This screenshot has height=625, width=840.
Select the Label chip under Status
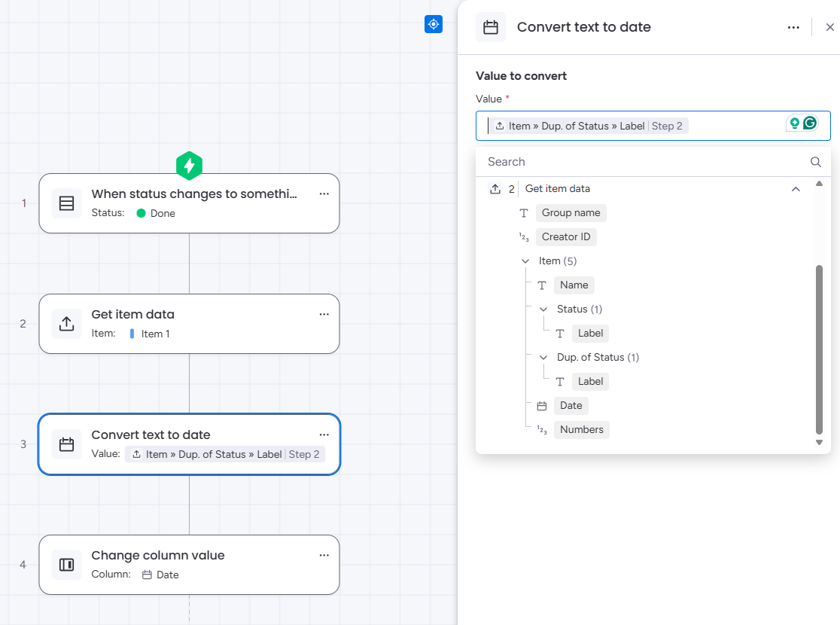coord(590,334)
